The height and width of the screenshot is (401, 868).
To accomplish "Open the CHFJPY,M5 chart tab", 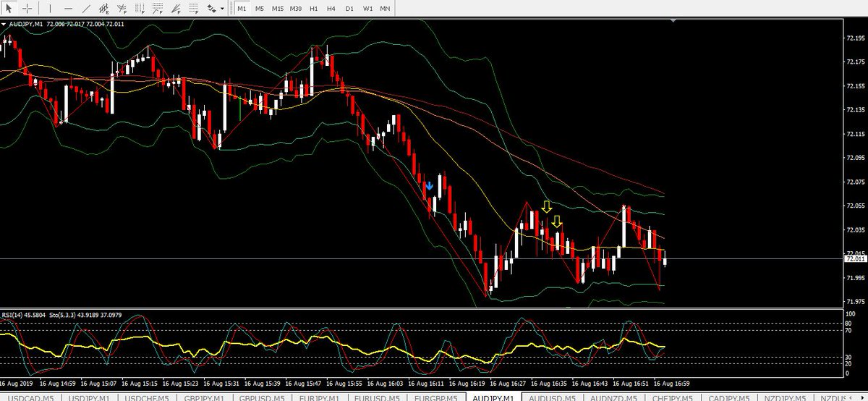I will [x=673, y=396].
